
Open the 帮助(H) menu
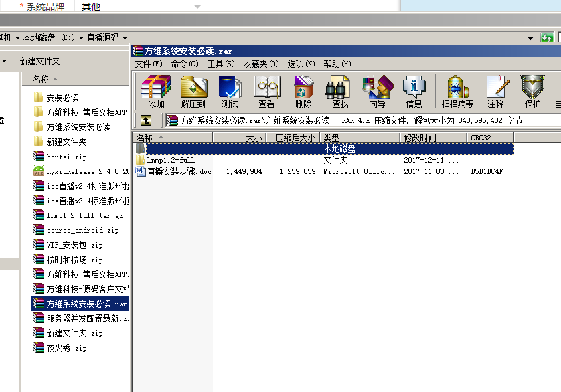pos(337,64)
